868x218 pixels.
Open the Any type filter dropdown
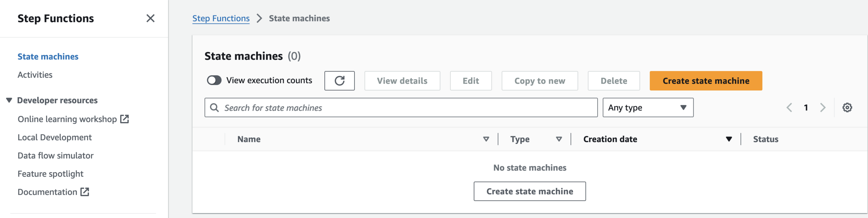648,108
